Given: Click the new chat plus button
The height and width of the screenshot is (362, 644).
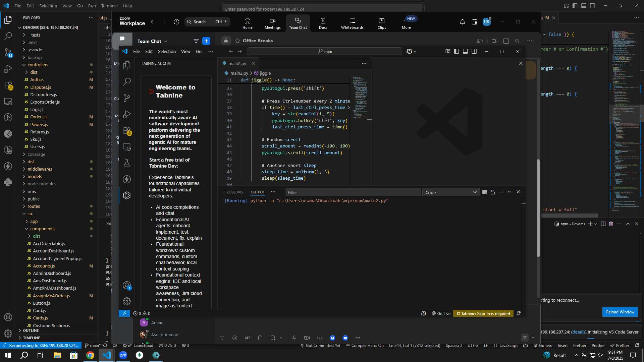Looking at the screenshot, I should pos(206,41).
